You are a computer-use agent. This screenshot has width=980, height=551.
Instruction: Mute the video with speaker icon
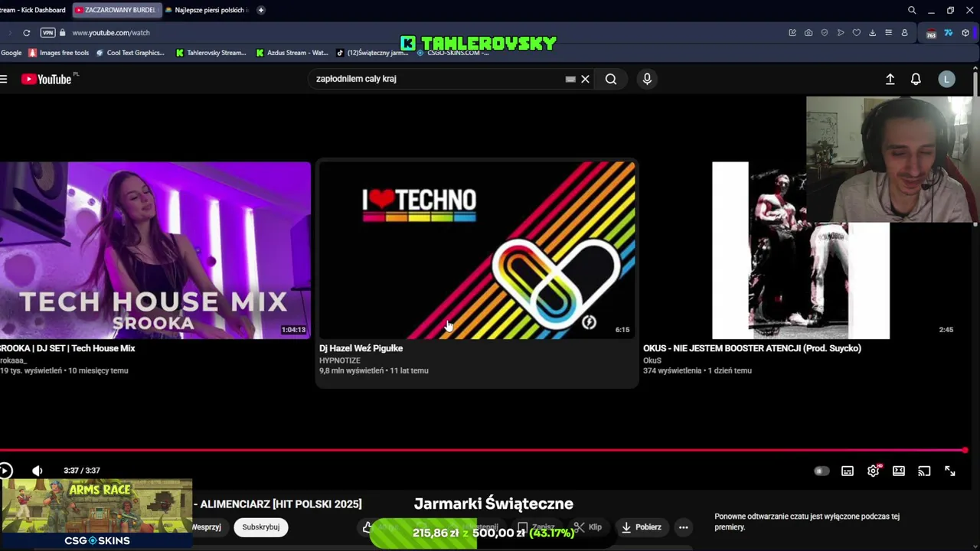[x=37, y=471]
